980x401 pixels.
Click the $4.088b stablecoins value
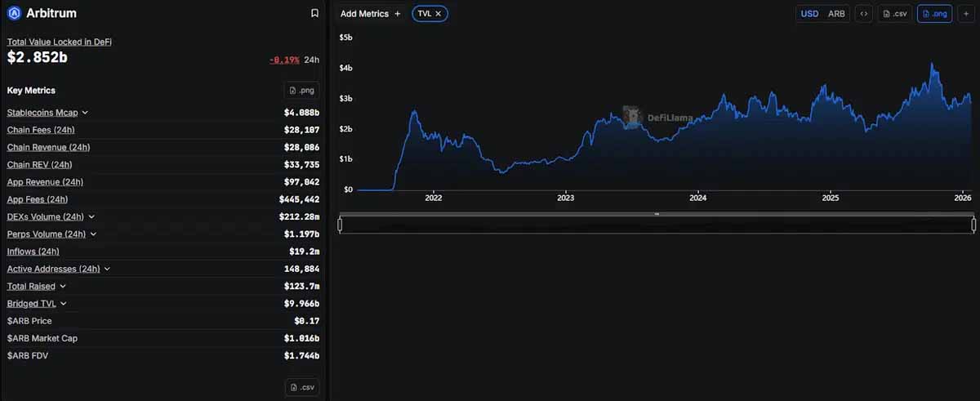tap(301, 113)
